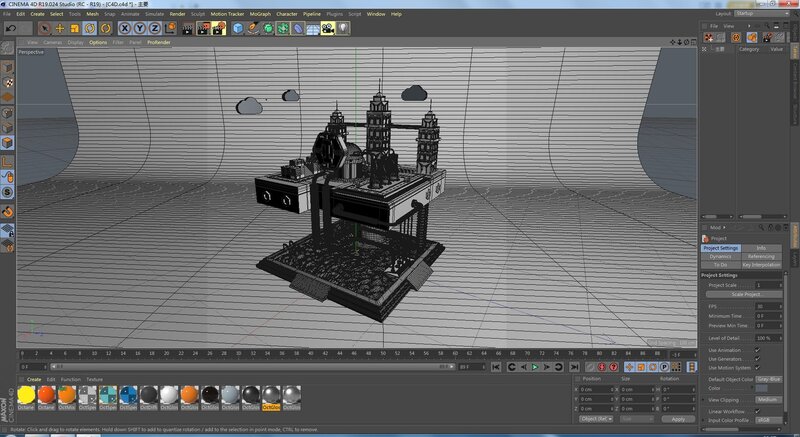Click the Apply button
800x437 pixels.
[678, 419]
